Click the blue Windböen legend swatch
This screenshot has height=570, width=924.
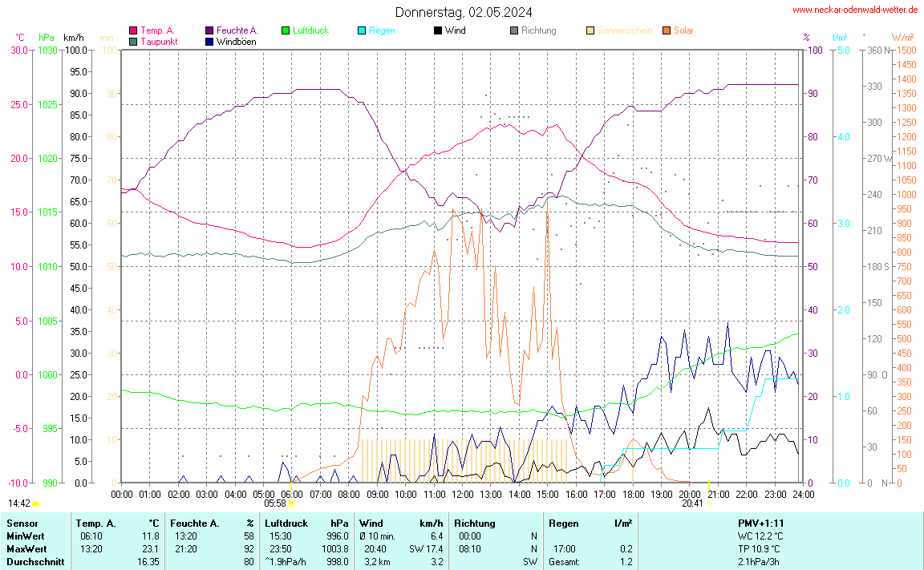click(209, 41)
